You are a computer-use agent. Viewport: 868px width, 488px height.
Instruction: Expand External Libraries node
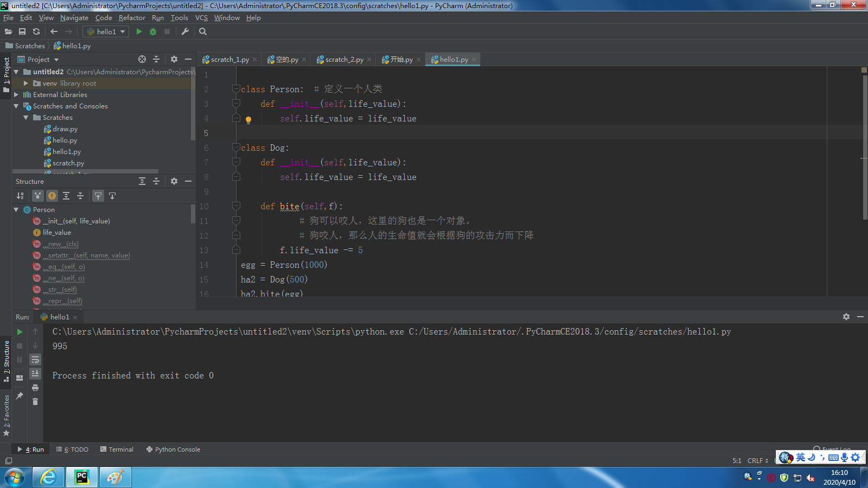pos(16,94)
